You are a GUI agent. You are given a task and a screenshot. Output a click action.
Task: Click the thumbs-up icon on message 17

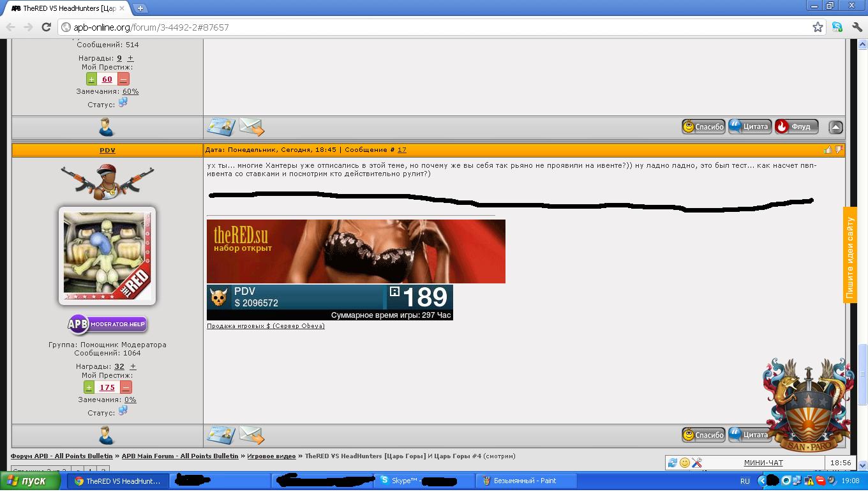828,150
